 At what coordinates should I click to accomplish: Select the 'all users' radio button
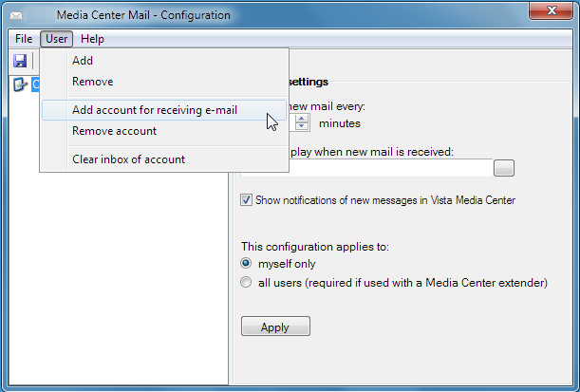246,283
